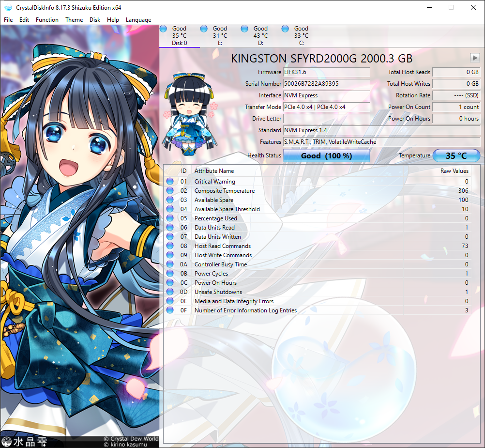Click the status icon for Composite Temperature
This screenshot has height=448, width=485.
(x=170, y=191)
